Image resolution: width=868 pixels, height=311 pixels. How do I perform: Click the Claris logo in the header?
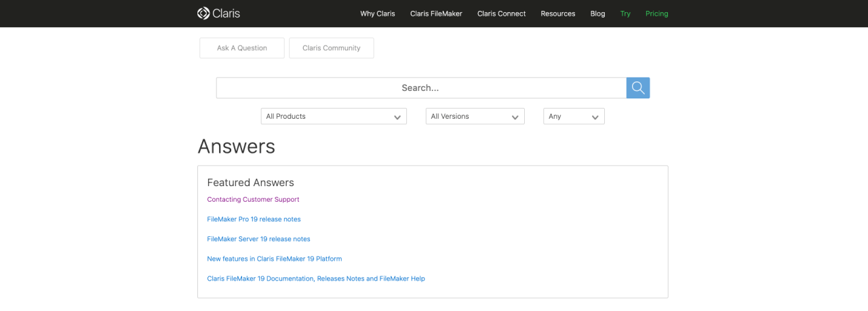(218, 14)
